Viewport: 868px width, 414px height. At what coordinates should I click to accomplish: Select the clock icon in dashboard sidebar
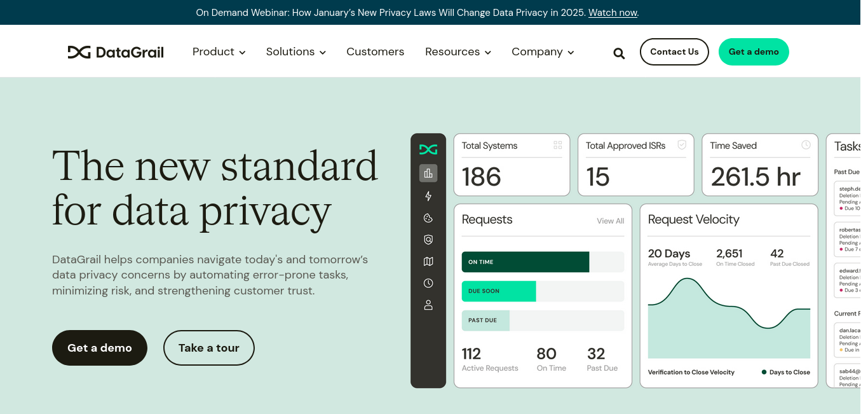[x=428, y=283]
